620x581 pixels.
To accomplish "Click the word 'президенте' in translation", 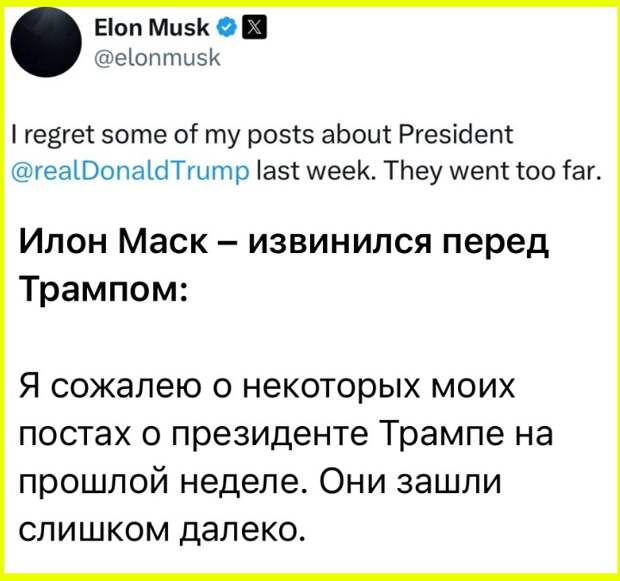I will 270,435.
